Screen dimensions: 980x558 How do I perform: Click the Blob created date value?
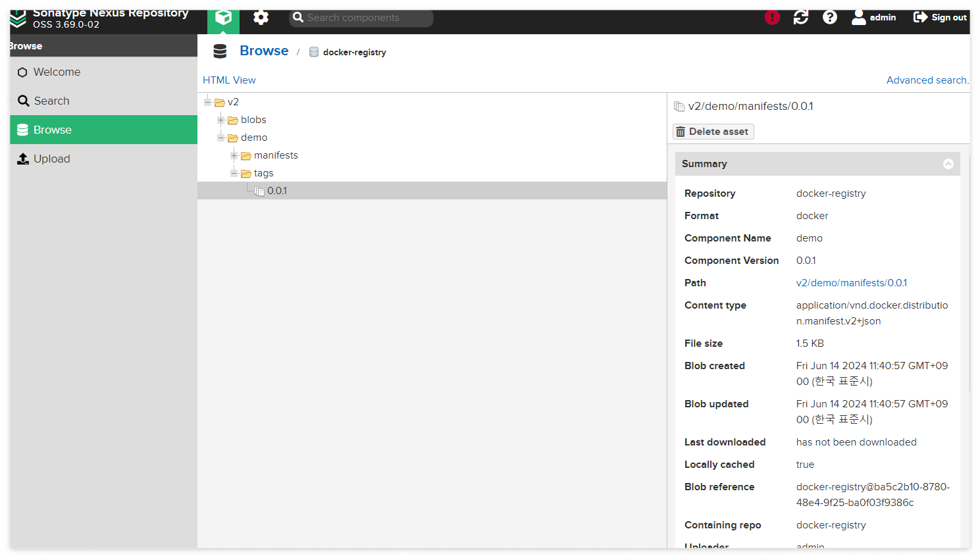point(872,374)
